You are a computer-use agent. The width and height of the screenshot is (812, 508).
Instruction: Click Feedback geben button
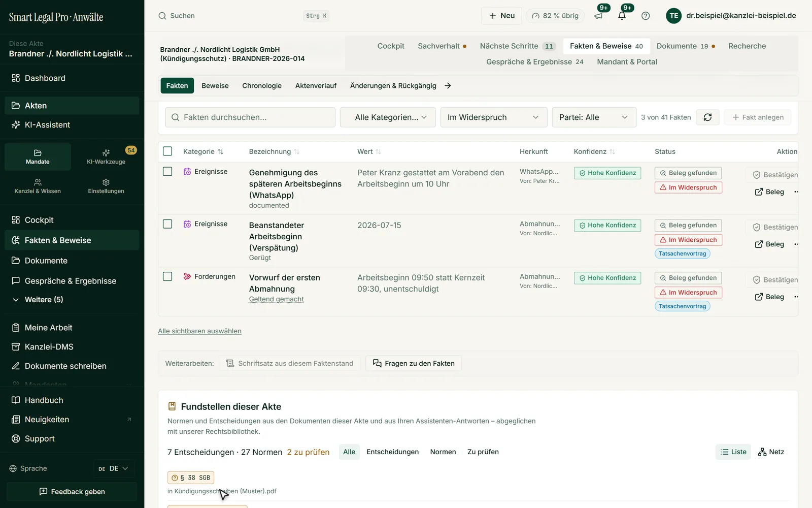[x=72, y=492]
